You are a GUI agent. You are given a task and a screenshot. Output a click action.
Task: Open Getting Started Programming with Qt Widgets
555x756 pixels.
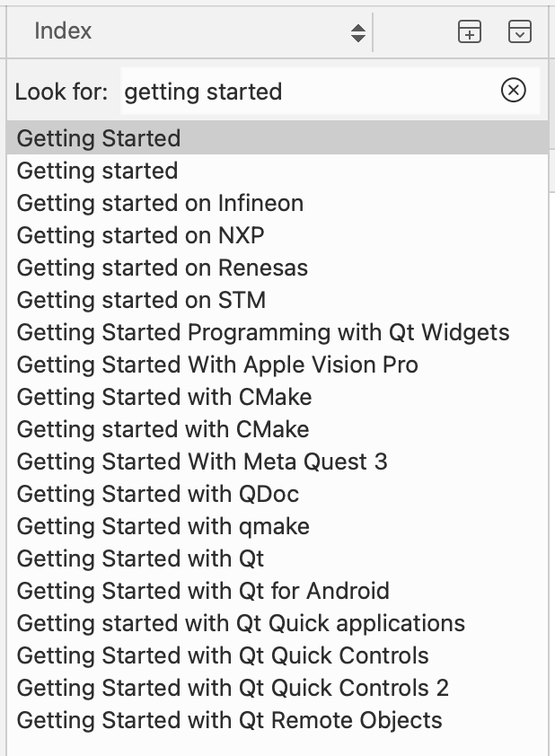[x=277, y=332]
